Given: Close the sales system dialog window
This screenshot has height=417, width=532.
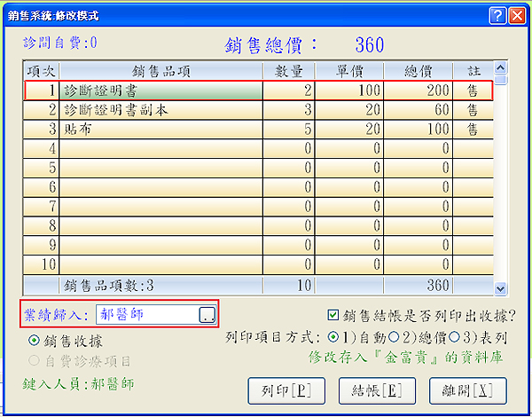Looking at the screenshot, I should point(517,16).
